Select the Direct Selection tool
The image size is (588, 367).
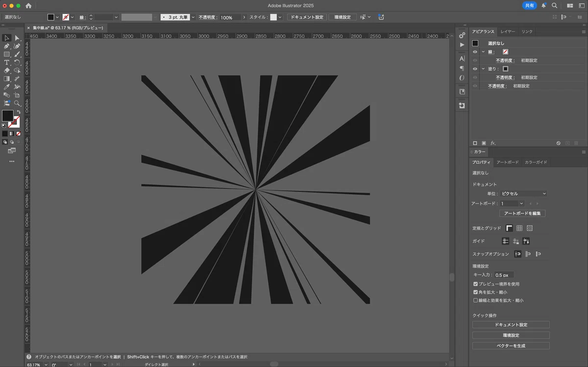click(x=17, y=38)
